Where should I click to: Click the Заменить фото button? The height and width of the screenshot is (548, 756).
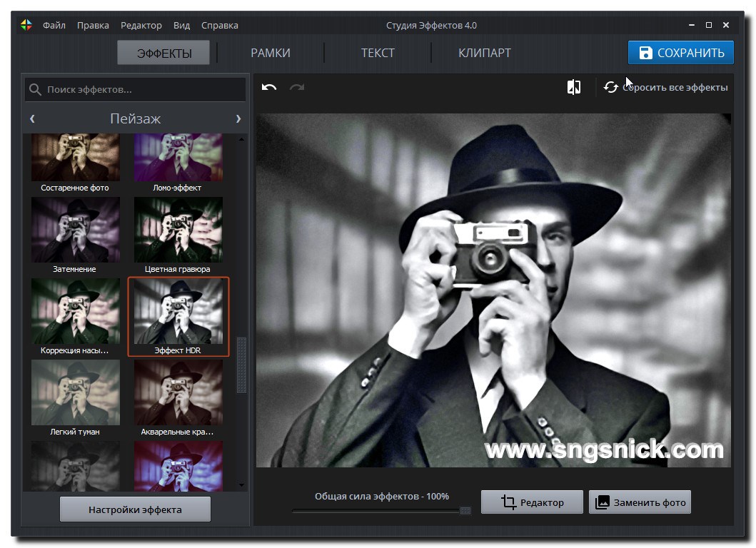[x=640, y=502]
